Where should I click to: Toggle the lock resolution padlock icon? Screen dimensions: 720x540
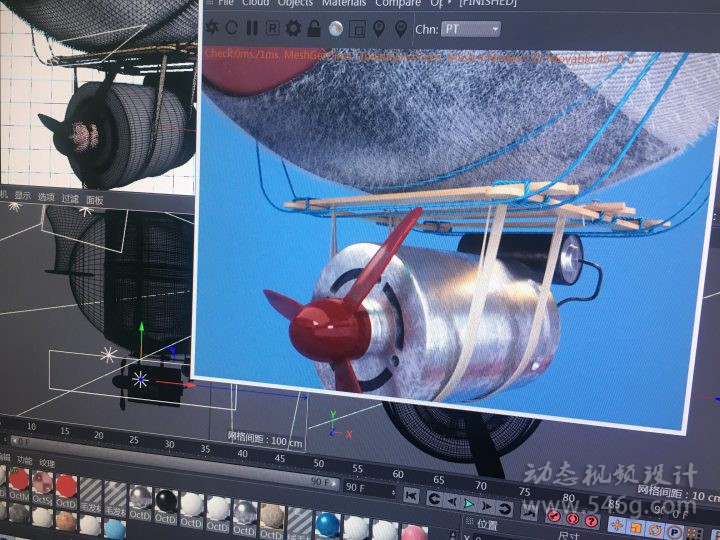314,28
